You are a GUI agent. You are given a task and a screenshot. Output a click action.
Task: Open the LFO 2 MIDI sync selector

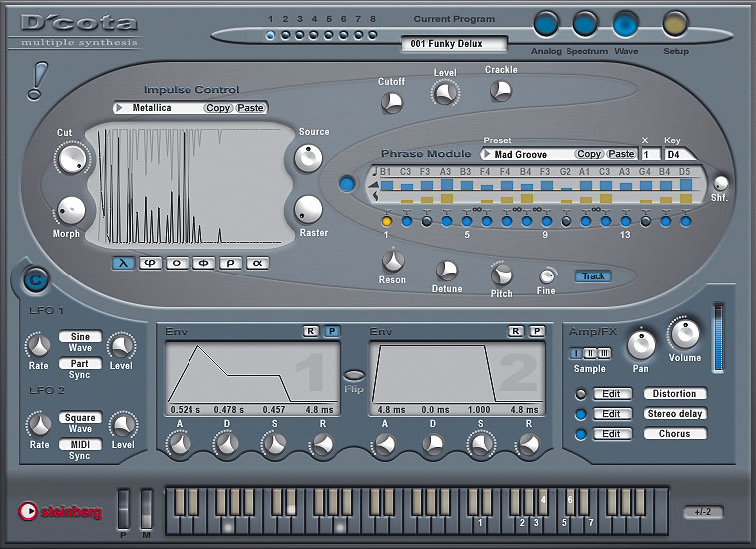click(80, 444)
